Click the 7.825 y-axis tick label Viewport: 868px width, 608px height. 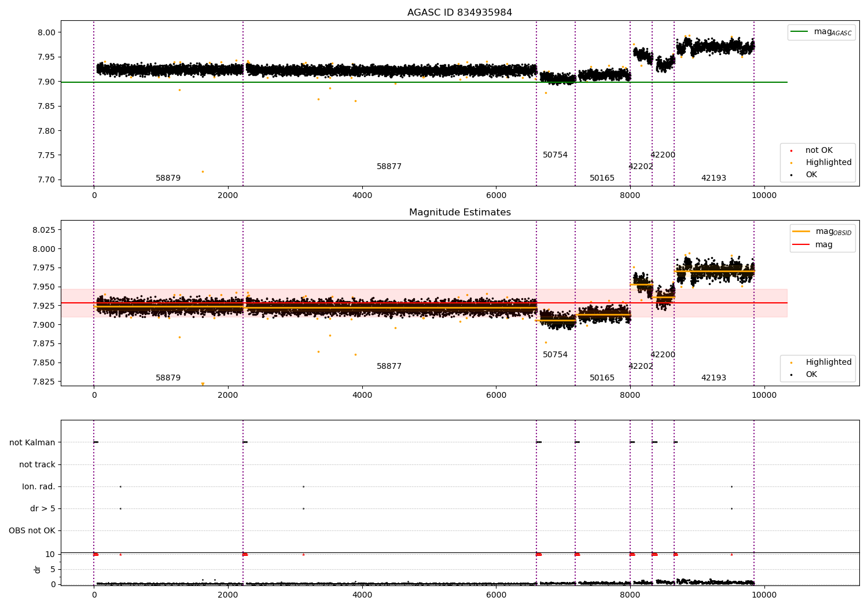(44, 382)
